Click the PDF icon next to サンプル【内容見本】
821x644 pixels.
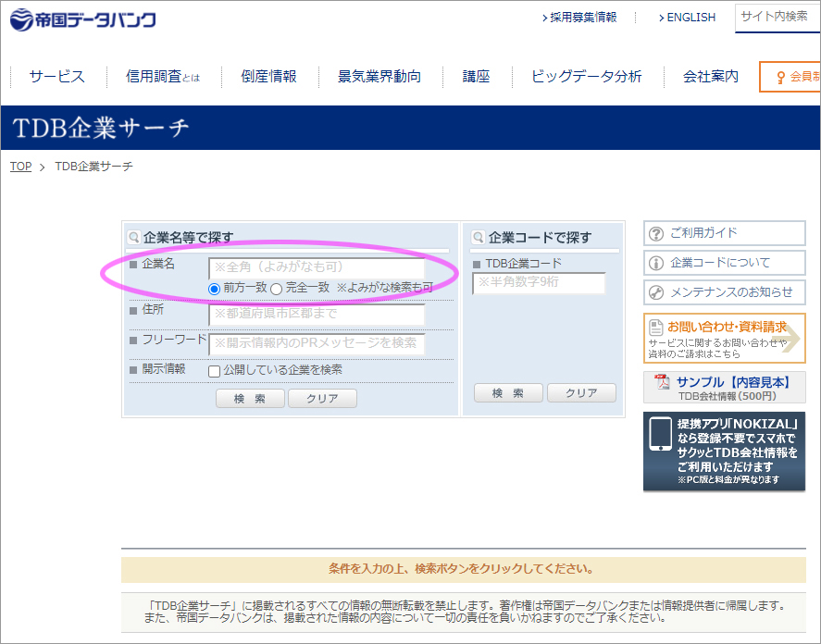pyautogui.click(x=662, y=381)
